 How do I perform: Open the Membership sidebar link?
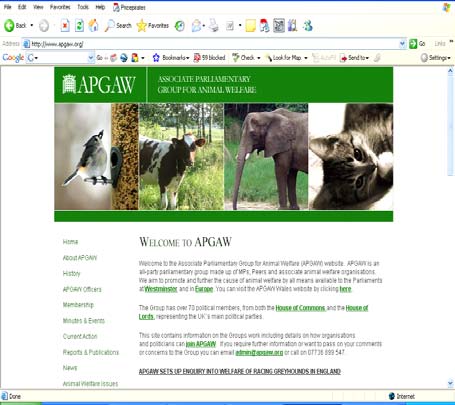click(x=78, y=305)
